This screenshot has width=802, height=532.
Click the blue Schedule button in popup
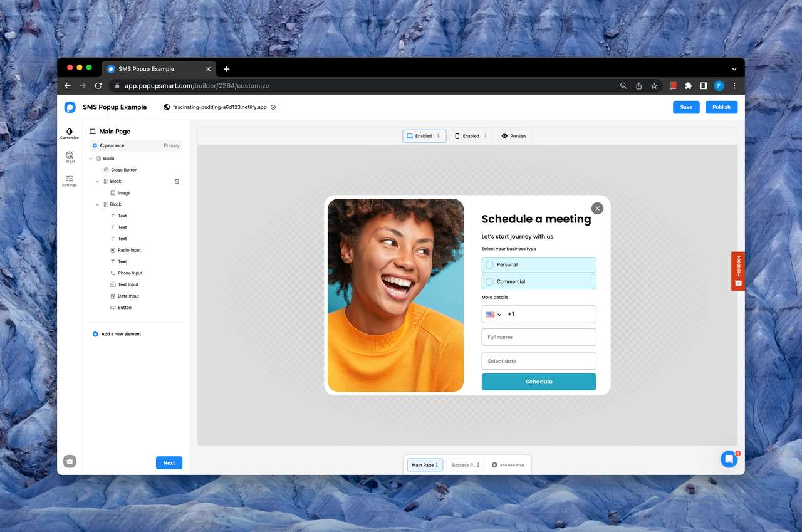pos(539,382)
